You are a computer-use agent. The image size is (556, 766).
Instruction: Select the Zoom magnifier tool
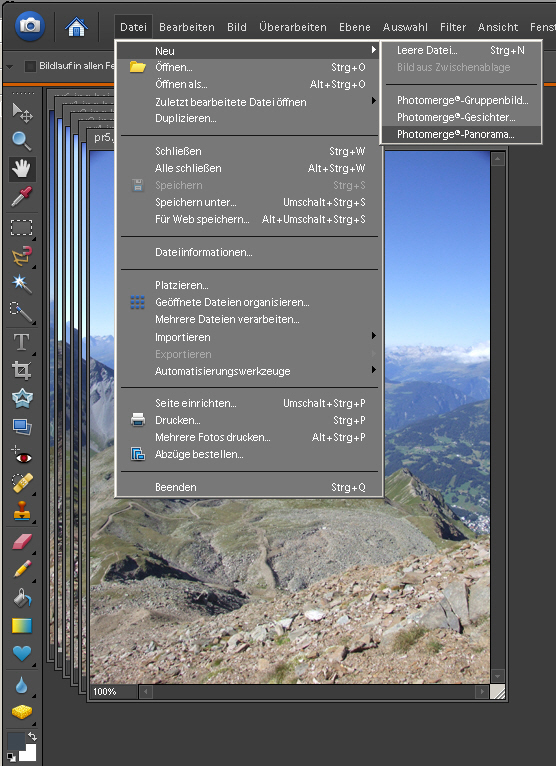tap(21, 141)
